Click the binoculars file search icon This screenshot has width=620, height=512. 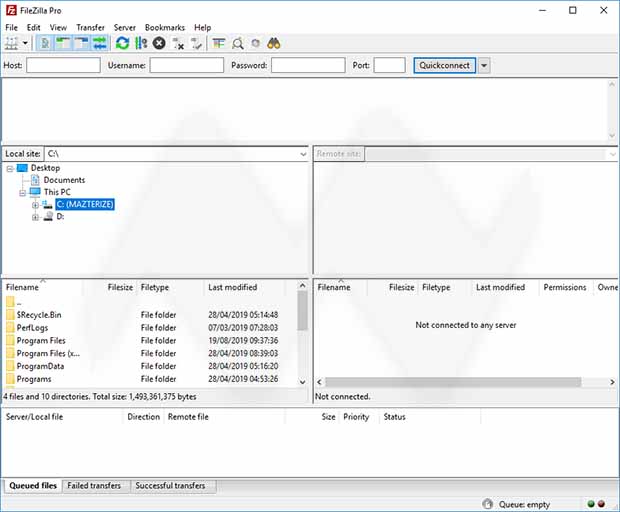[274, 43]
